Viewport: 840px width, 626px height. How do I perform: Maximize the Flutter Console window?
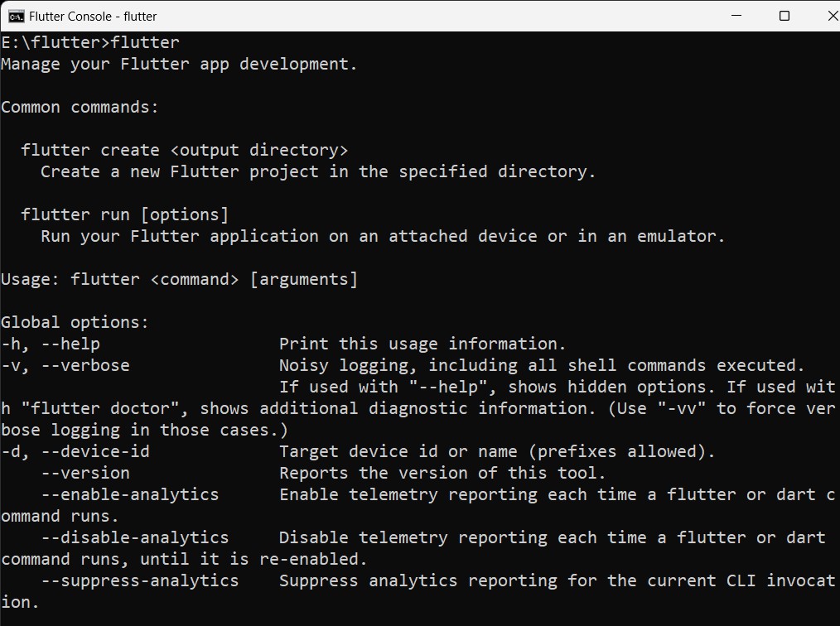[x=784, y=16]
